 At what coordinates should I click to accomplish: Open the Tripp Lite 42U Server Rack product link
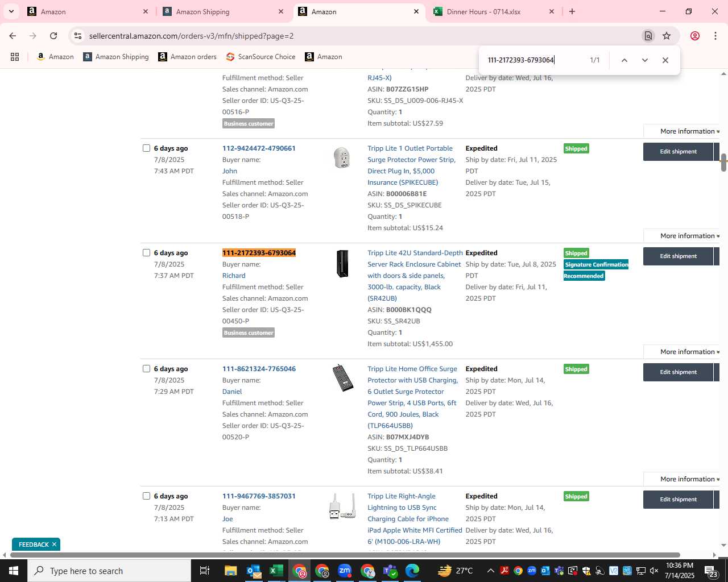pos(415,276)
